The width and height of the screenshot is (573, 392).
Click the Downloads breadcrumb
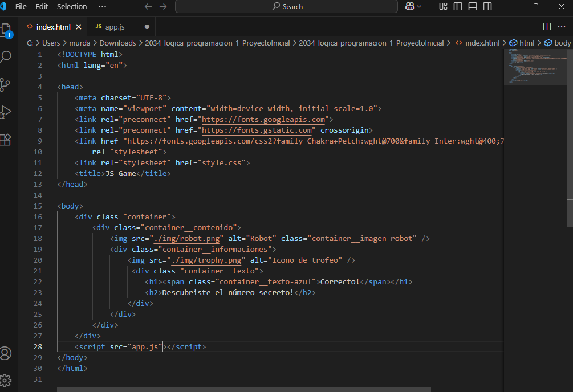pos(117,43)
